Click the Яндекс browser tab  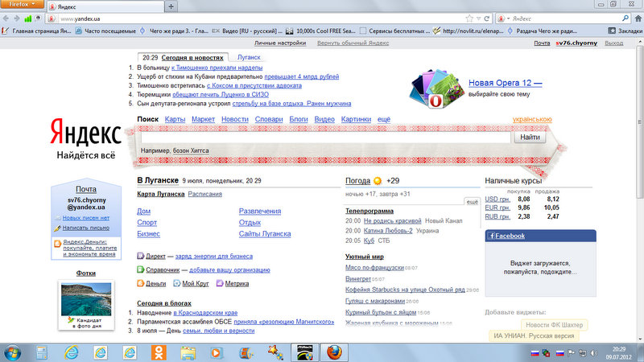[105, 6]
